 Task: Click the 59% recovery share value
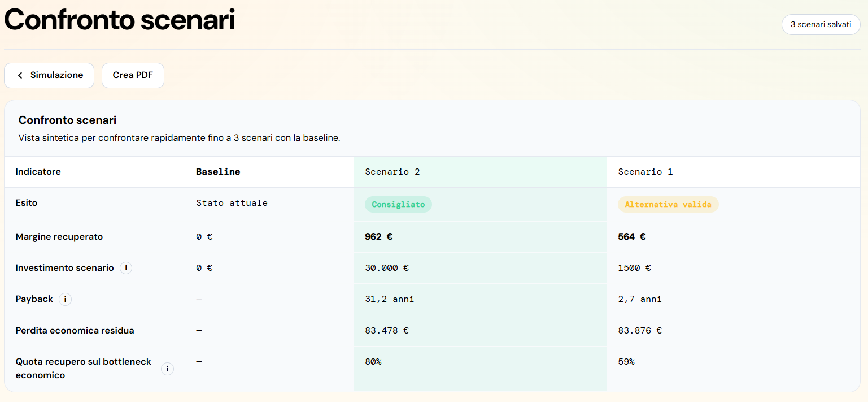click(626, 361)
